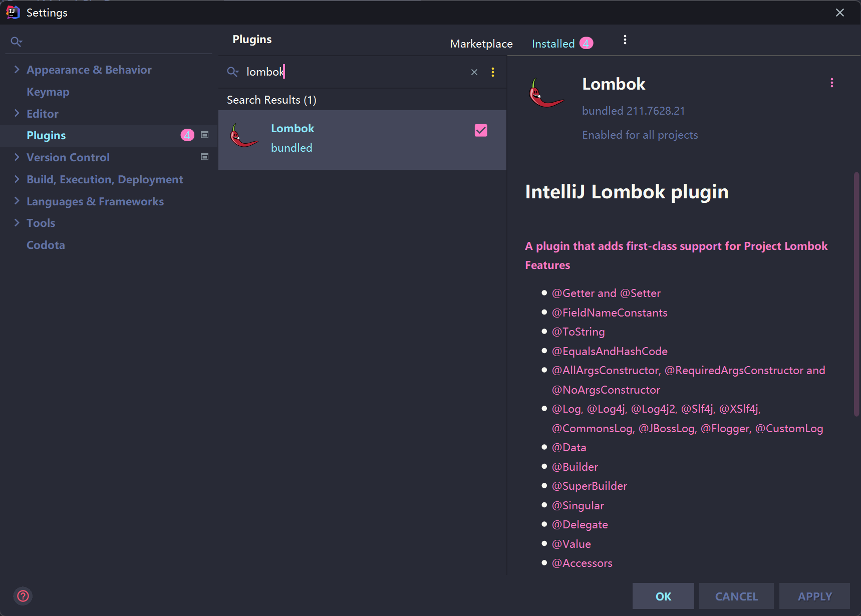
Task: Click the Lombok title in details
Action: pyautogui.click(x=614, y=84)
